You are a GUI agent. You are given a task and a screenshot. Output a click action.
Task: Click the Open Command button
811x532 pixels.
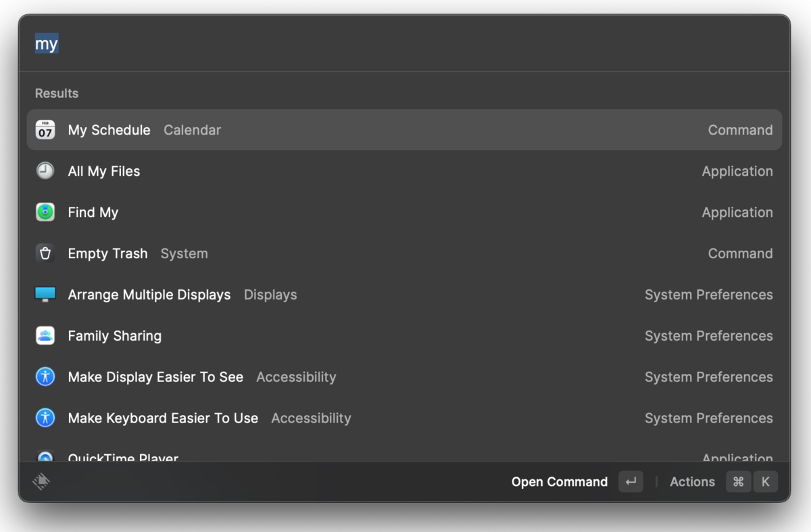coord(560,482)
